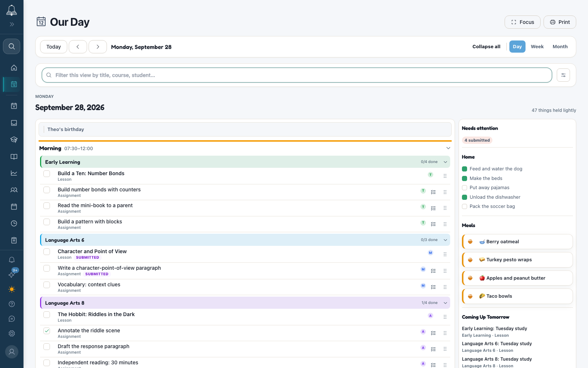Print the day's schedule
The image size is (588, 368).
(560, 22)
